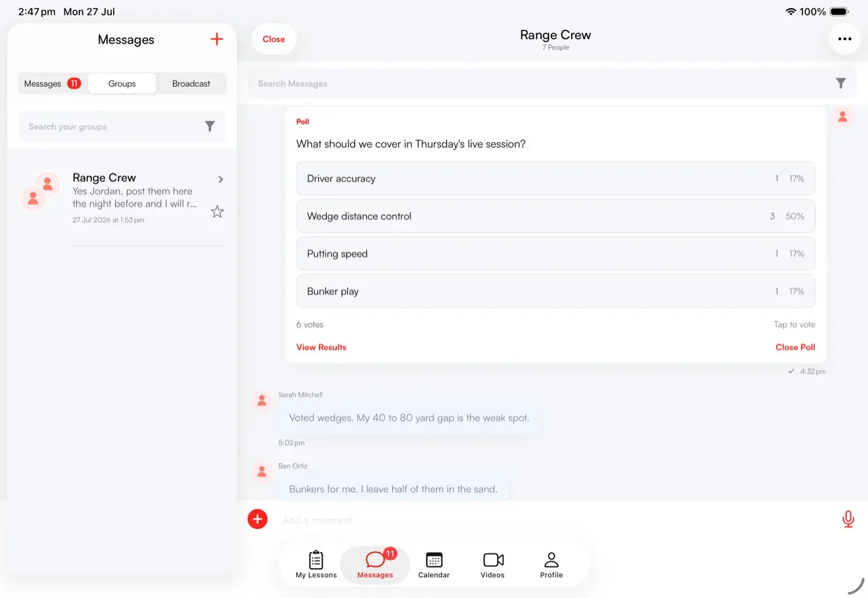
Task: Toggle the favorite star on Range Crew
Action: (217, 212)
